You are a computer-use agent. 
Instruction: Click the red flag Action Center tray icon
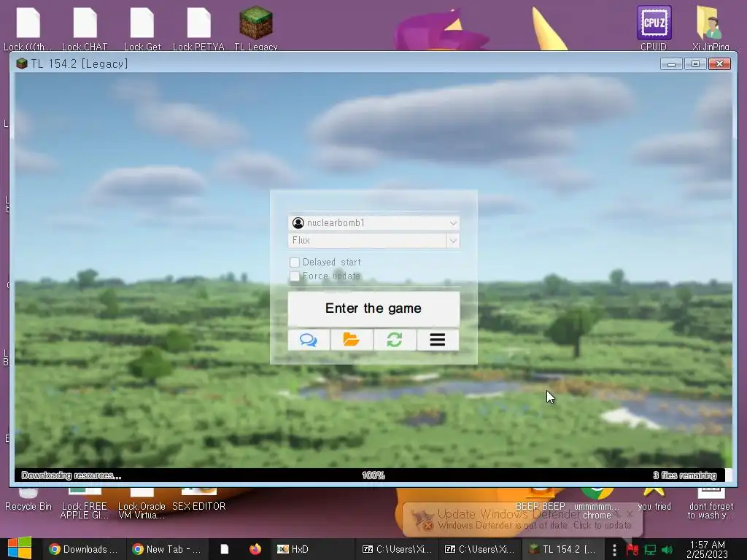coord(632,550)
